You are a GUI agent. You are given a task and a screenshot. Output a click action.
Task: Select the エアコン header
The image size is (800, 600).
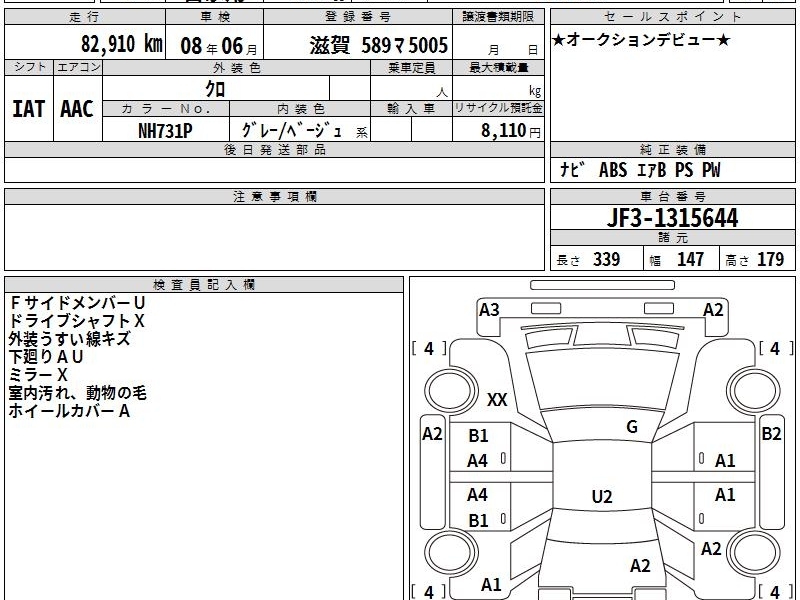pos(78,67)
